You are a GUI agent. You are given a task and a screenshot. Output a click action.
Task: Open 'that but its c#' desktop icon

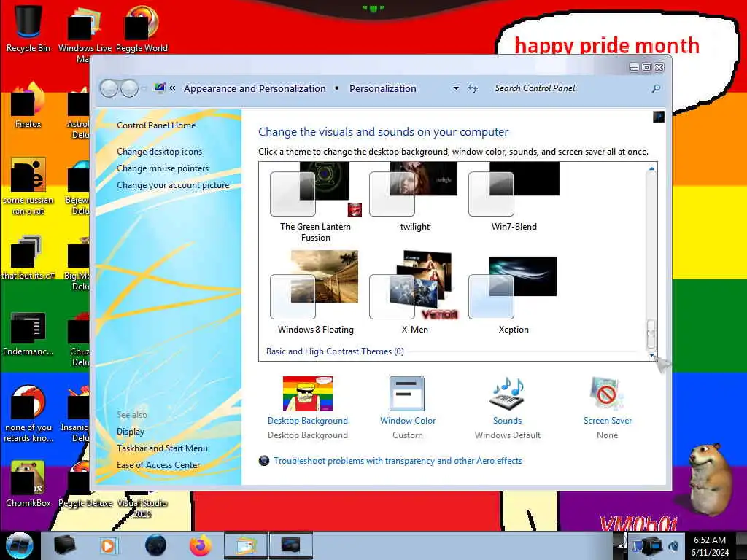(28, 257)
